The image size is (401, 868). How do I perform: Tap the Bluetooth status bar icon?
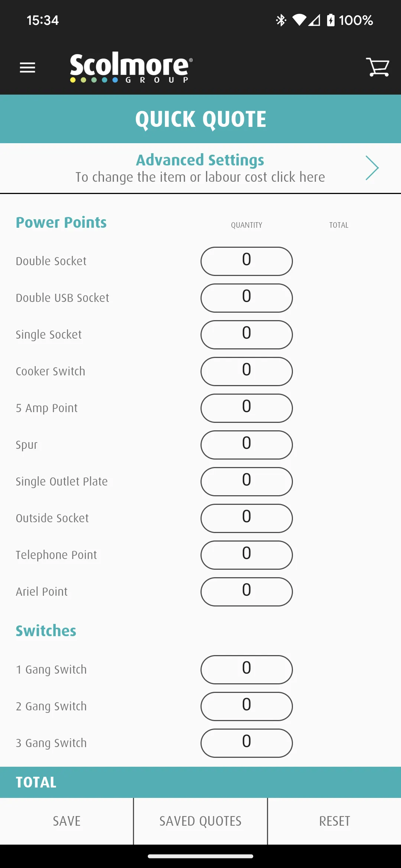[x=281, y=20]
